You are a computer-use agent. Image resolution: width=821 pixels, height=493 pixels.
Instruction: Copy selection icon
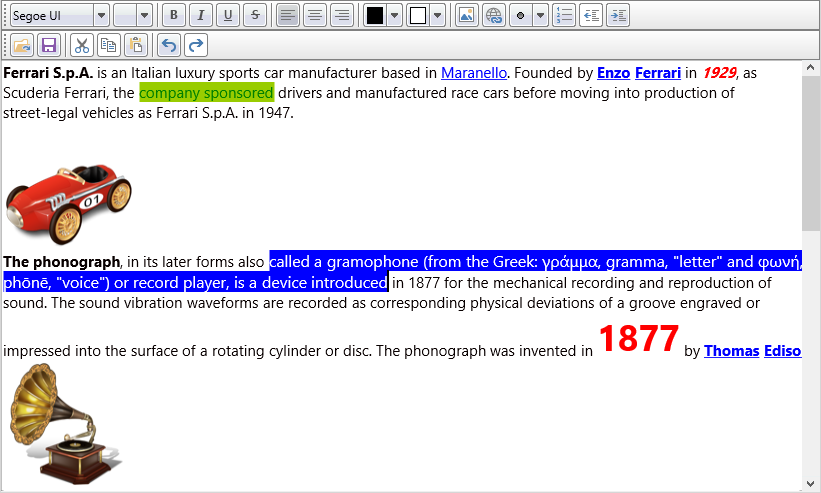pos(109,45)
